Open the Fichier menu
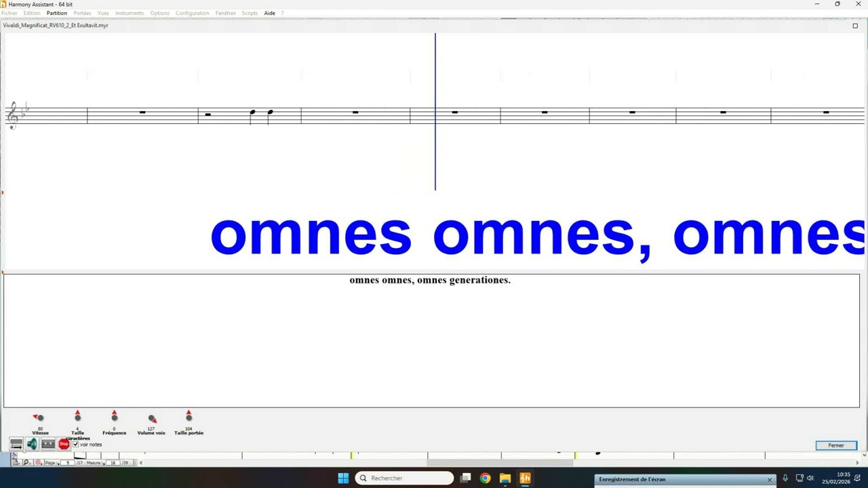The width and height of the screenshot is (868, 488). coord(9,13)
